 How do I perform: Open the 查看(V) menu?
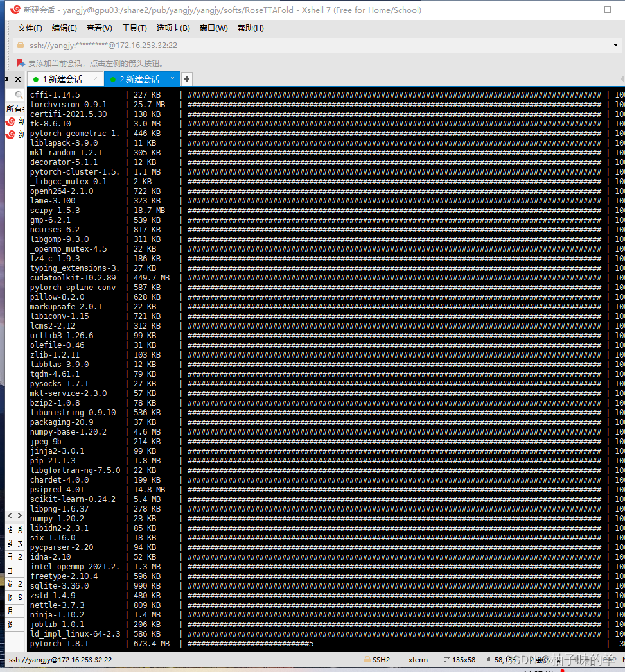pyautogui.click(x=99, y=28)
